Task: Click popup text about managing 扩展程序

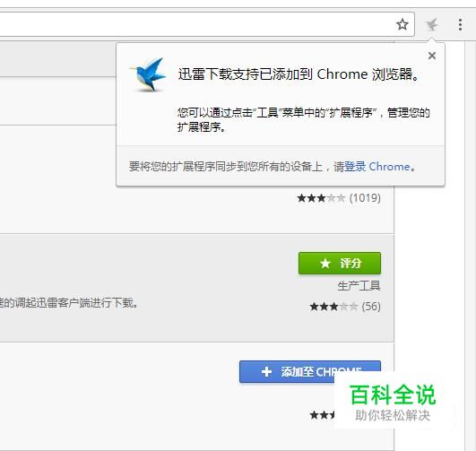Action: click(304, 119)
